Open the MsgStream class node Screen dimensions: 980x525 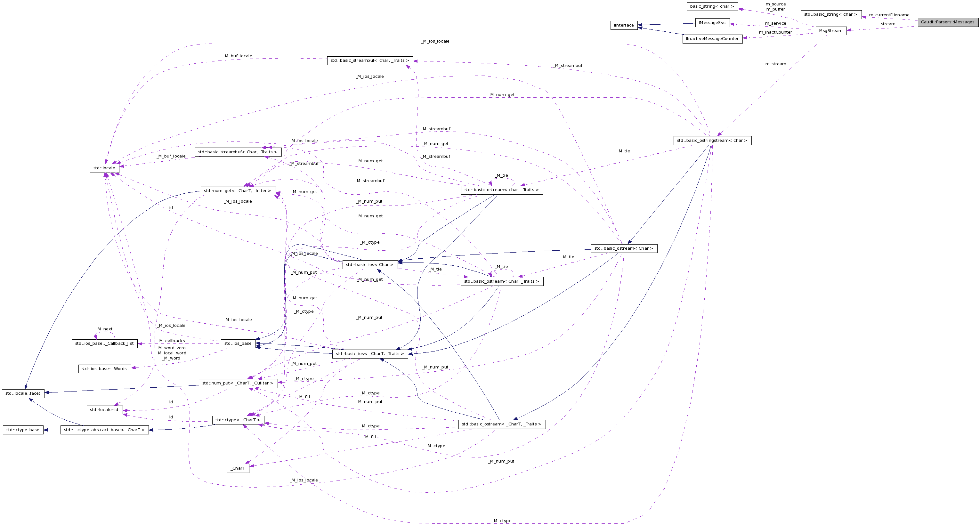830,30
